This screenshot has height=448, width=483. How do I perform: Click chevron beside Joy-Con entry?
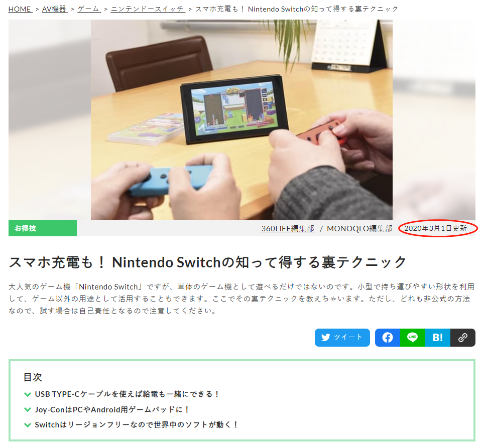(x=28, y=410)
